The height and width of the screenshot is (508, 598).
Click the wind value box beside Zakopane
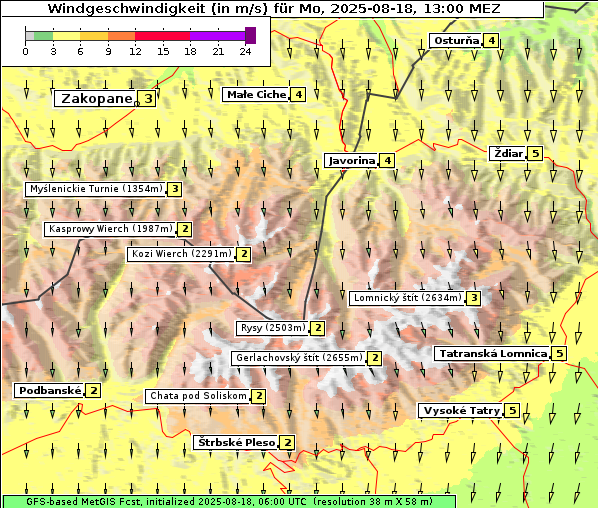(148, 99)
